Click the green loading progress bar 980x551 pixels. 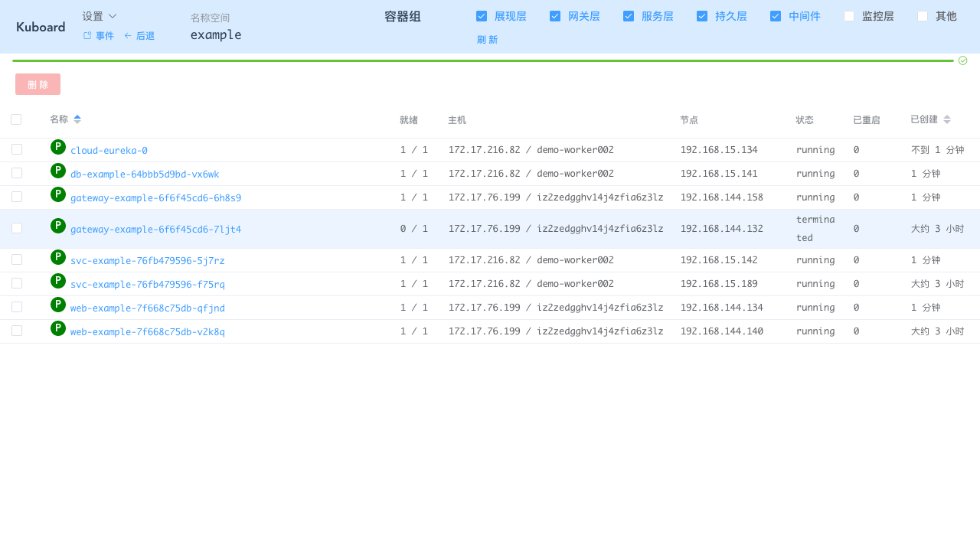pos(482,60)
